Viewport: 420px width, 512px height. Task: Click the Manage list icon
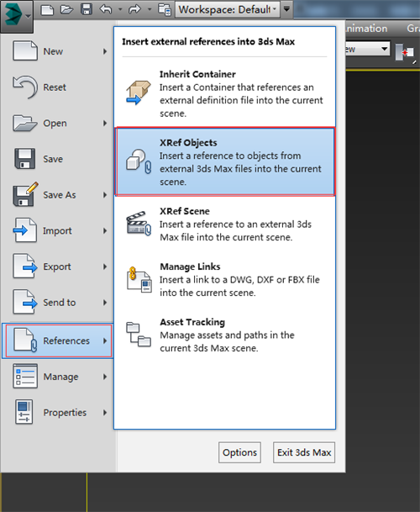click(x=25, y=376)
